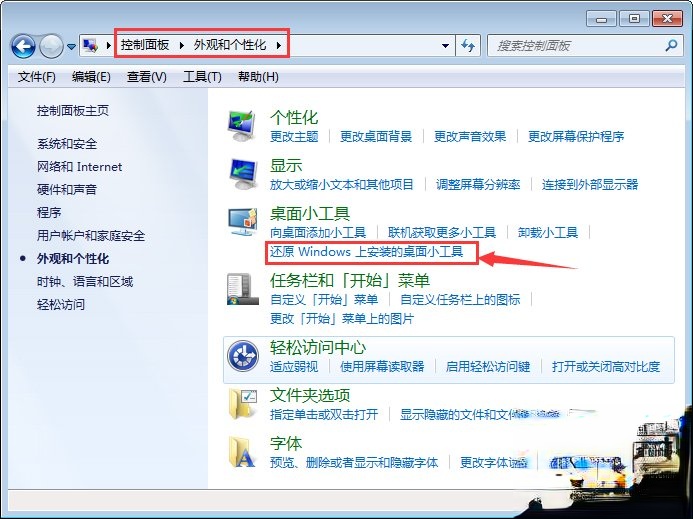Click 打开或关闭高对比度 link

(606, 366)
